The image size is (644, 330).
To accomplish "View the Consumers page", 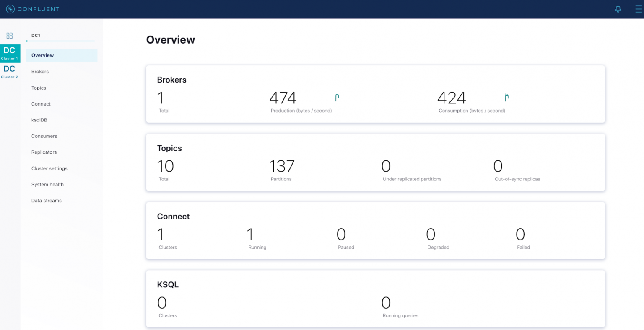I will [44, 136].
